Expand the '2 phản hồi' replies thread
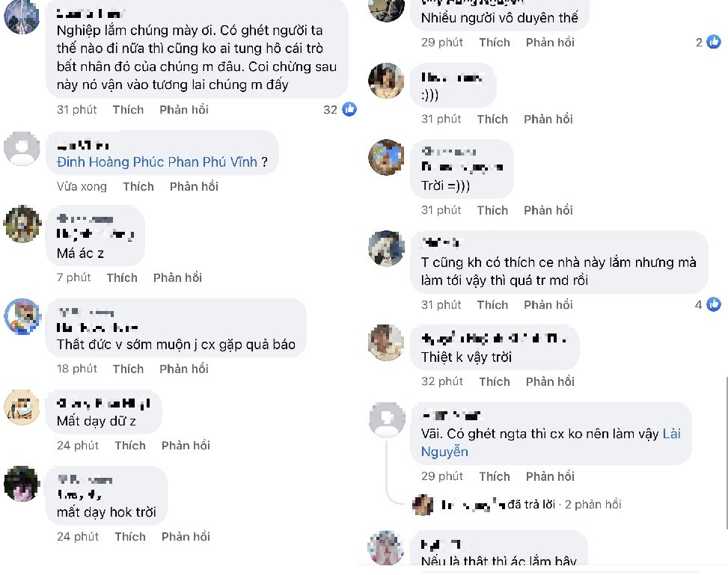728x575 pixels. pyautogui.click(x=596, y=505)
